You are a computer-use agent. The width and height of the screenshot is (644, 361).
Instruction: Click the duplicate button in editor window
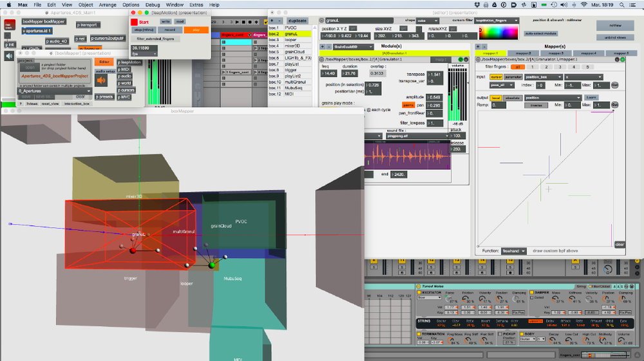(x=298, y=21)
